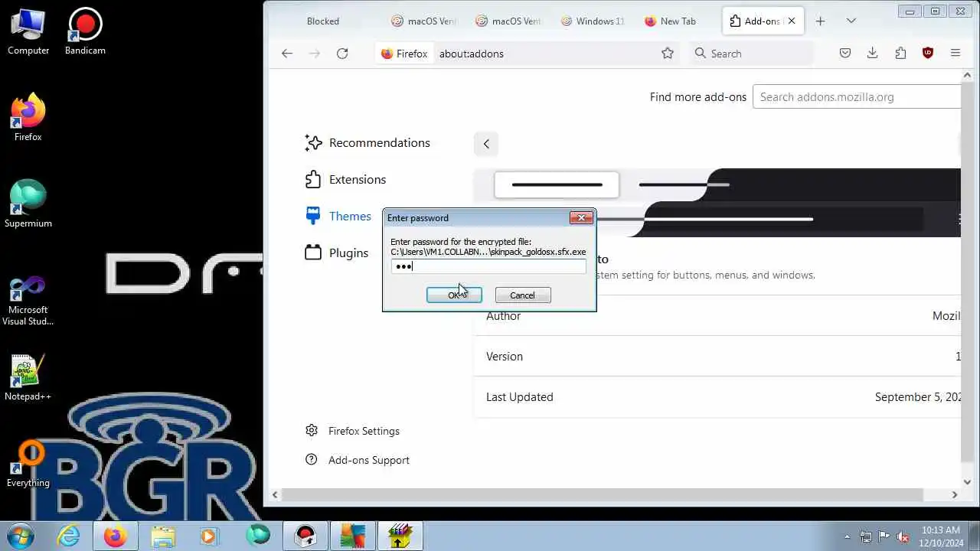
Task: Go back using Firefox back arrow
Action: 287,54
